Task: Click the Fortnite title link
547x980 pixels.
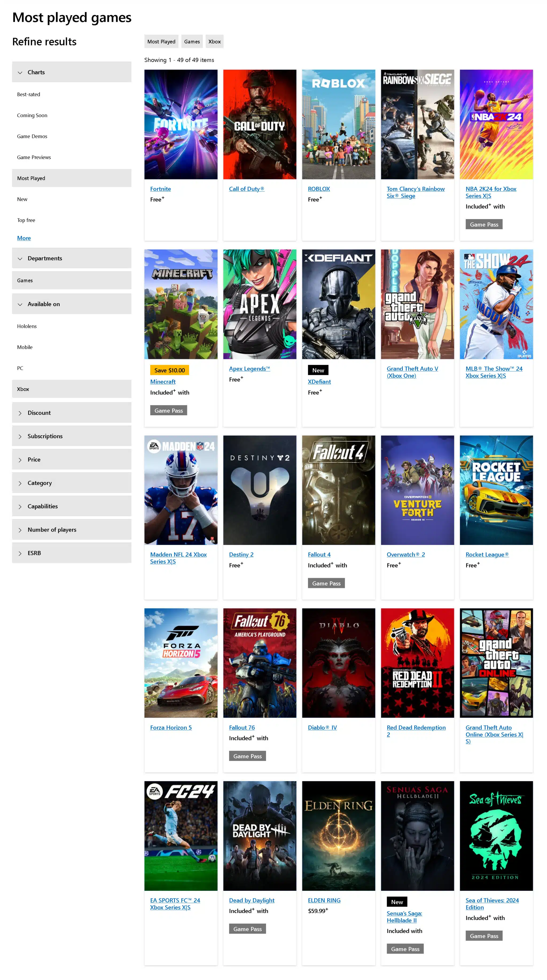Action: coord(160,189)
